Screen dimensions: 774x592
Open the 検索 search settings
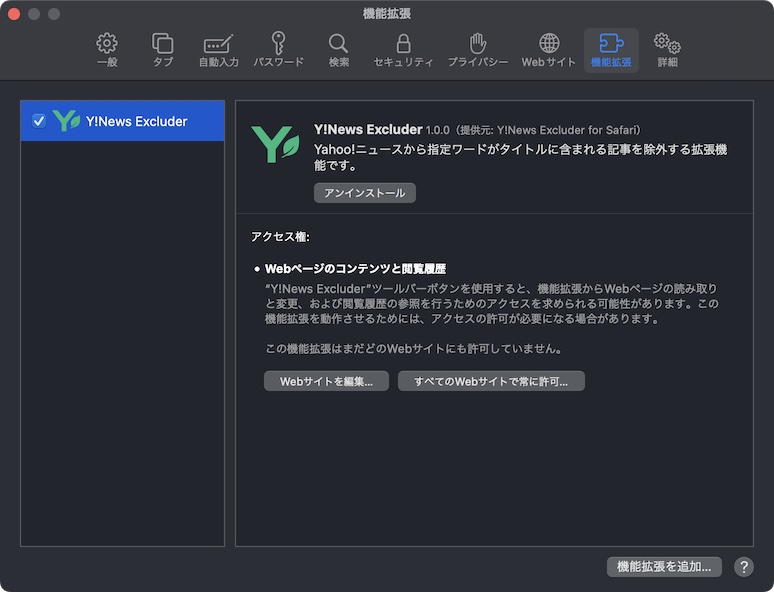(339, 50)
